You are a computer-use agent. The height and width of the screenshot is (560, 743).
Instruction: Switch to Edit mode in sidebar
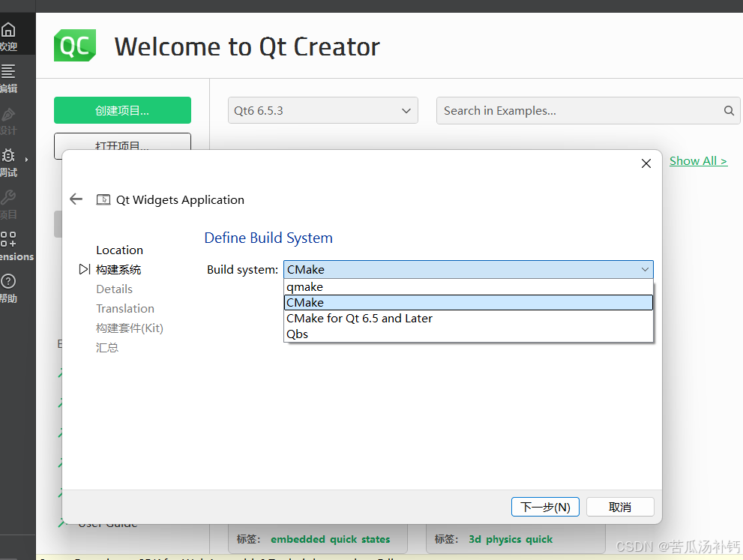pyautogui.click(x=8, y=71)
